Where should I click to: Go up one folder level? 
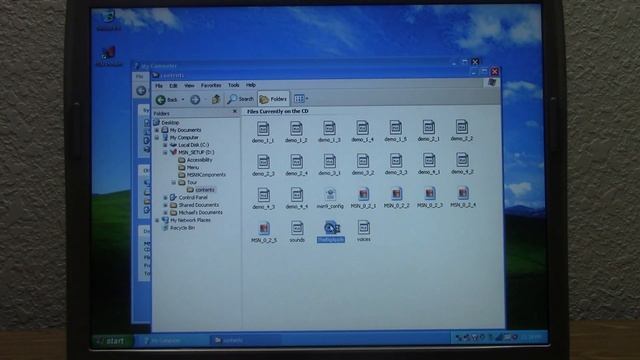point(216,99)
